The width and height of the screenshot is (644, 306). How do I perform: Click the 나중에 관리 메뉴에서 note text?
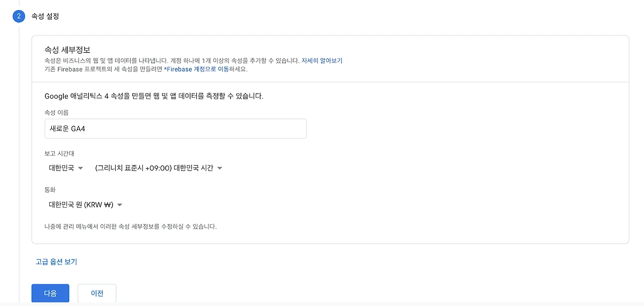point(130,226)
